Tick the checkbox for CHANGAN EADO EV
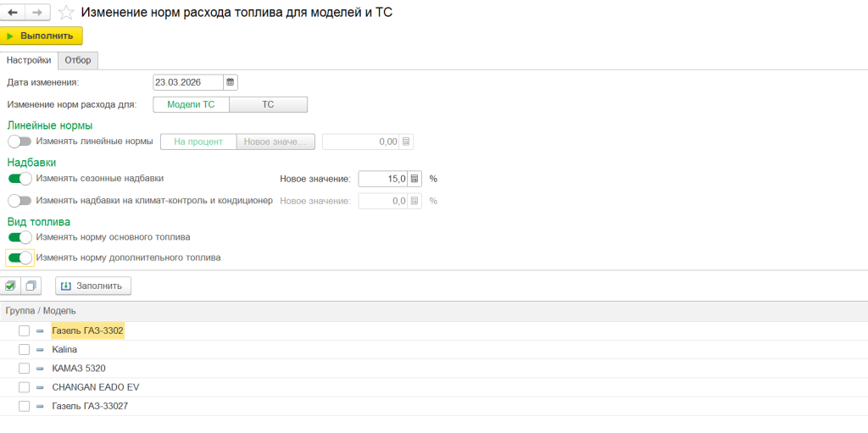This screenshot has height=433, width=868. point(24,387)
